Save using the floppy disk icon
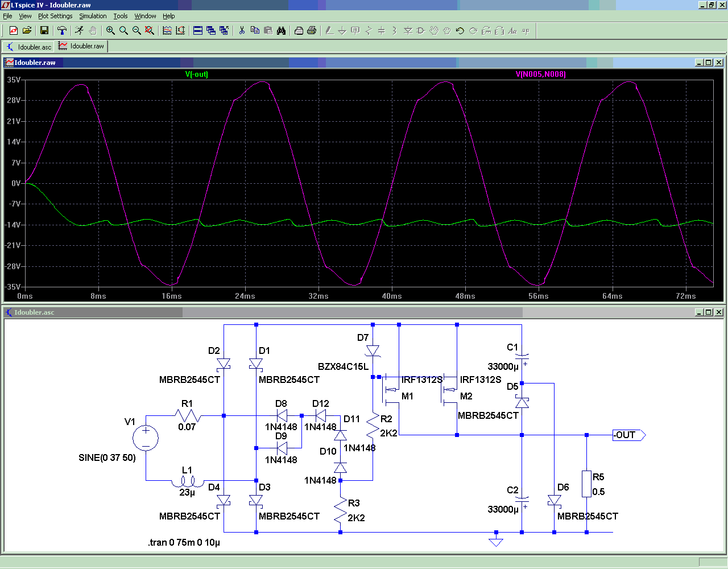This screenshot has height=569, width=728. coord(44,31)
